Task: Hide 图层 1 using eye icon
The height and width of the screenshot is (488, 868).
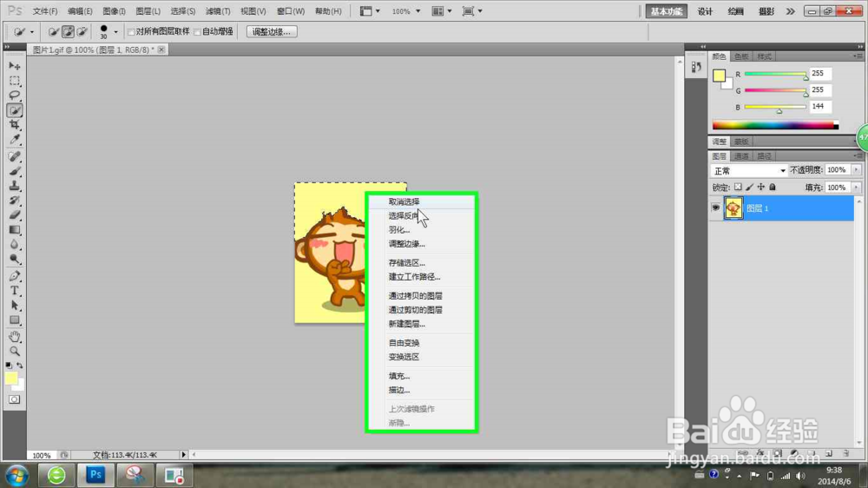Action: (x=716, y=208)
